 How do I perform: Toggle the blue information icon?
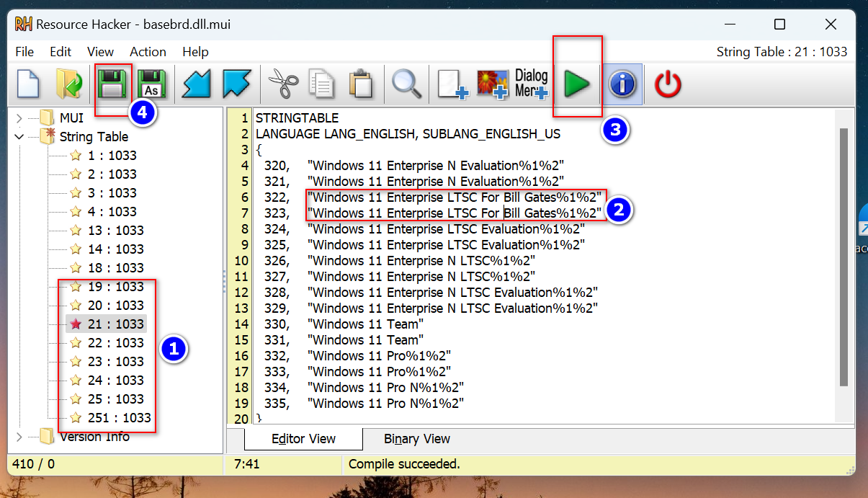click(x=622, y=84)
